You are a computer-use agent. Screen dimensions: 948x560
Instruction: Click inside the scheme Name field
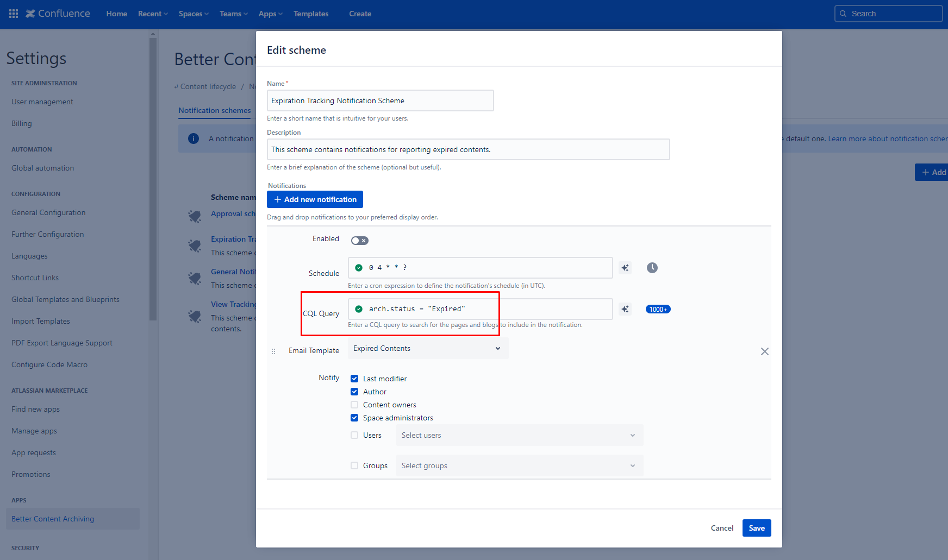pyautogui.click(x=379, y=100)
